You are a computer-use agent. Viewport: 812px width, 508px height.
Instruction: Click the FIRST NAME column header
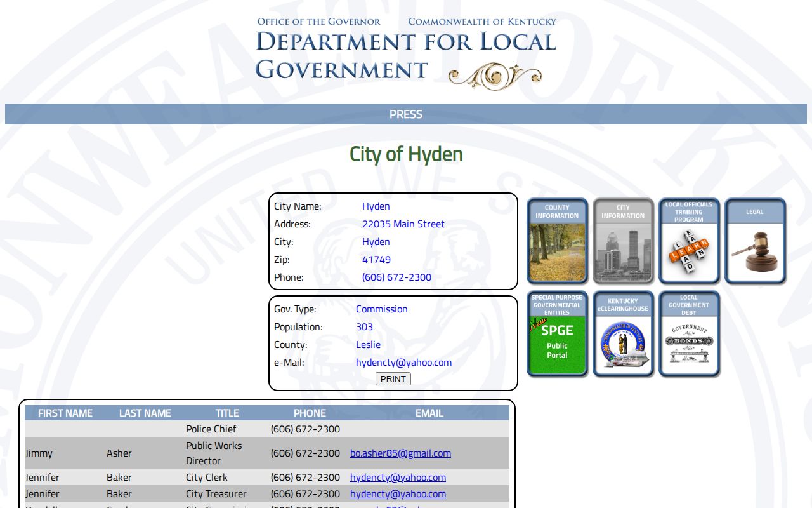[65, 413]
